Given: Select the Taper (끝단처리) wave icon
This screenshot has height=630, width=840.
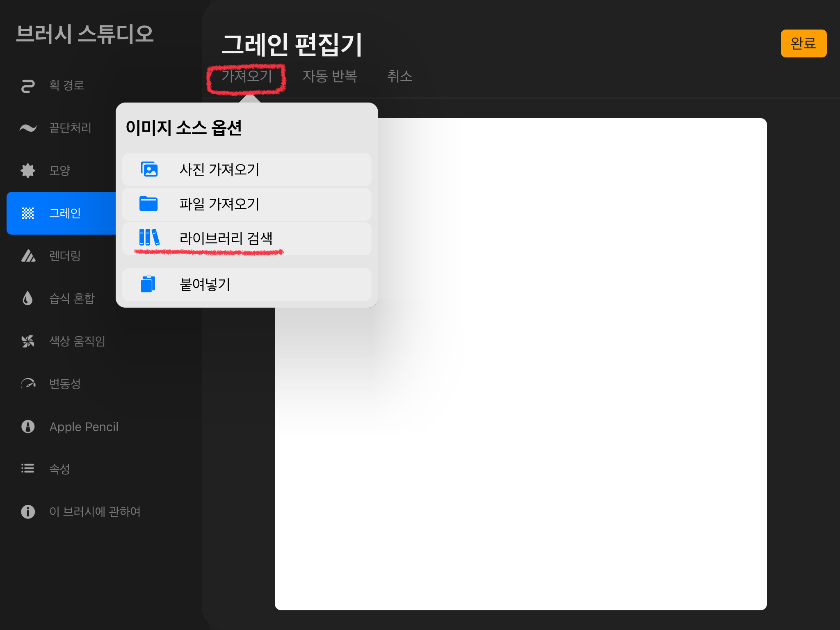Looking at the screenshot, I should pos(28,128).
